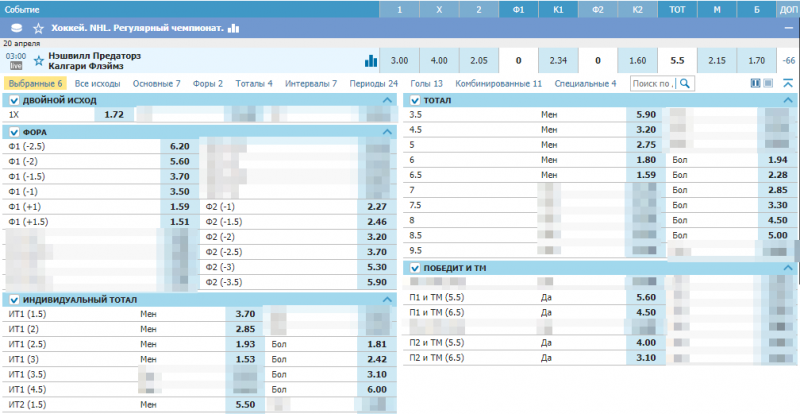Click the market search input field
Image resolution: width=800 pixels, height=414 pixels.
tap(652, 84)
